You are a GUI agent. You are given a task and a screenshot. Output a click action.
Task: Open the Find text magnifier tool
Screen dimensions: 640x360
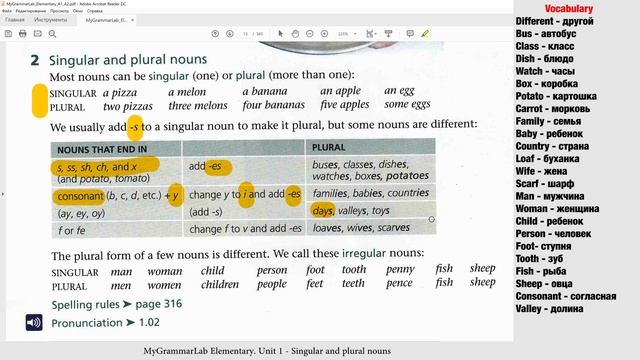point(52,34)
